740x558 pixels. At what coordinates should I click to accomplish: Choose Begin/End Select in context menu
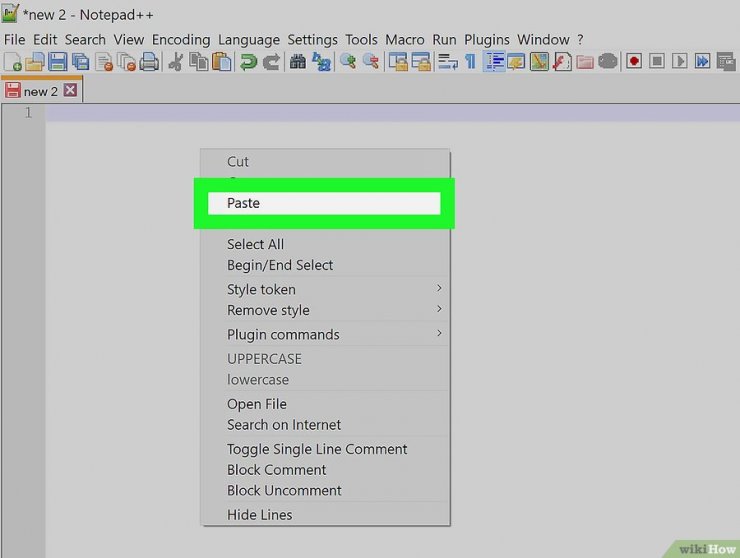tap(326, 265)
